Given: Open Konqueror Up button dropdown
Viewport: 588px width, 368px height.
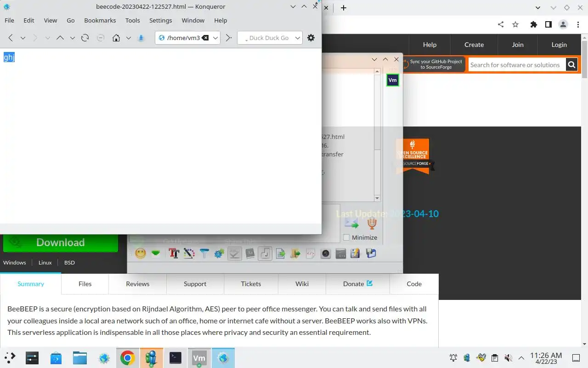Looking at the screenshot, I should click(72, 38).
